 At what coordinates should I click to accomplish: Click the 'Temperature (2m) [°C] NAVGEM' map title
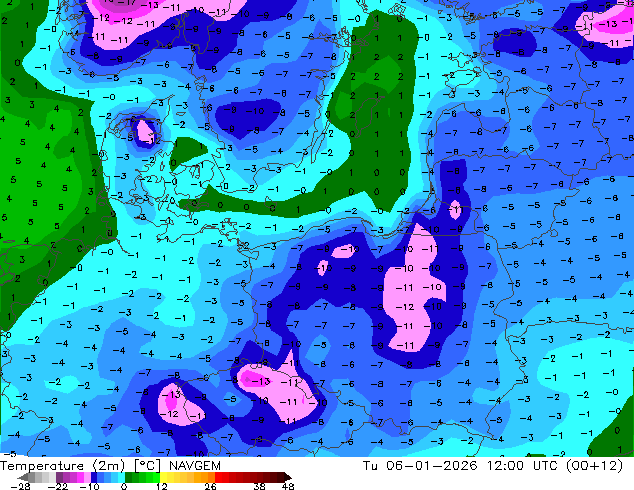click(x=110, y=466)
